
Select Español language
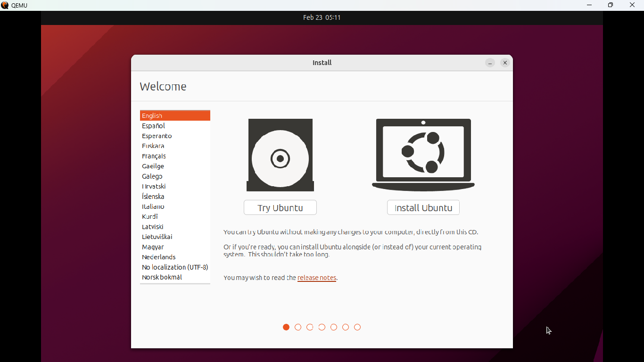[175, 126]
